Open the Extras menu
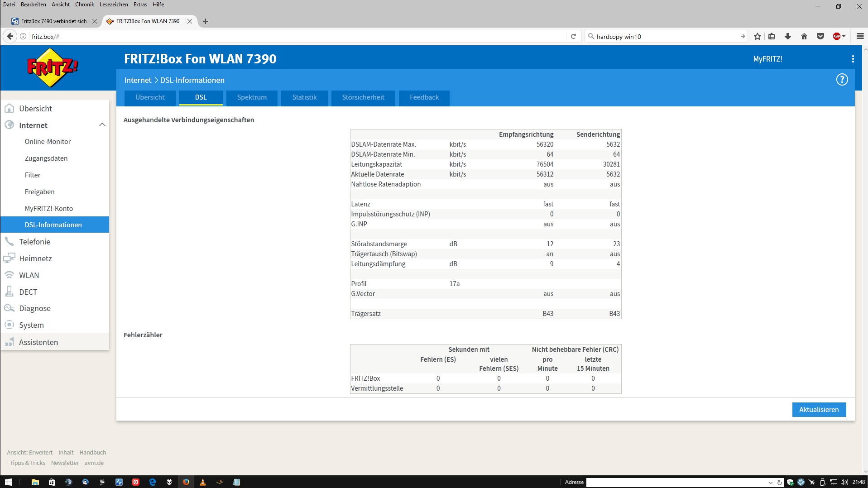This screenshot has width=868, height=488. (140, 5)
